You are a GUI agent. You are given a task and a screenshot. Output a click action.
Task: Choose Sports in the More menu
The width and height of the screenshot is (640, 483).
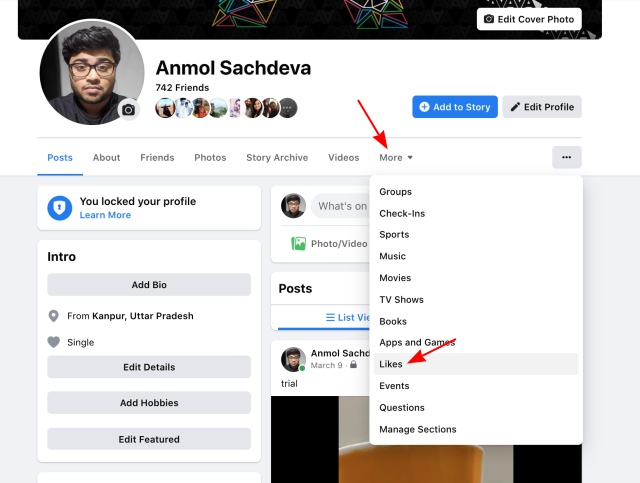pos(476,235)
